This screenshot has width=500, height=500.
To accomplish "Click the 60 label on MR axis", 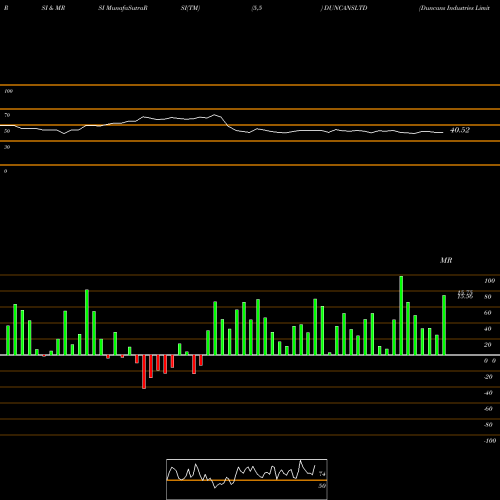I will coord(488,313).
